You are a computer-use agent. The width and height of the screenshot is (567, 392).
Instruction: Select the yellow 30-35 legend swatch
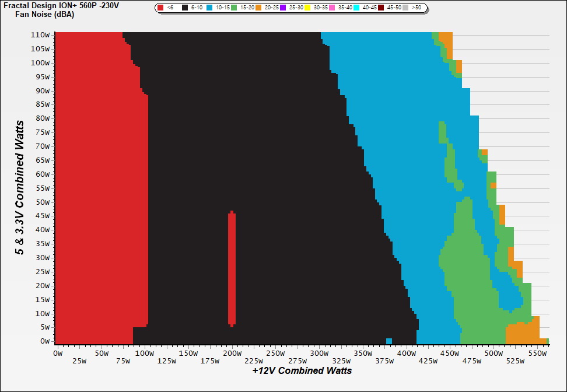pos(307,8)
